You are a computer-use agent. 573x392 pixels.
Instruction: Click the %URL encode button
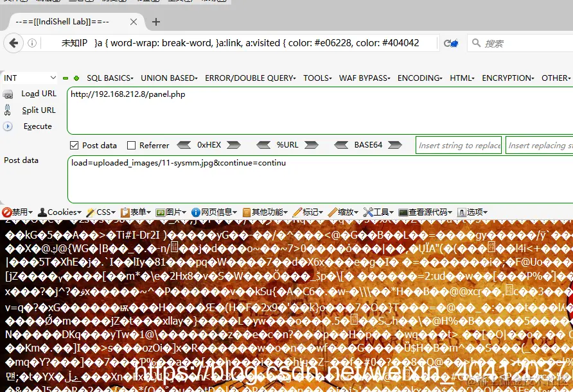288,145
